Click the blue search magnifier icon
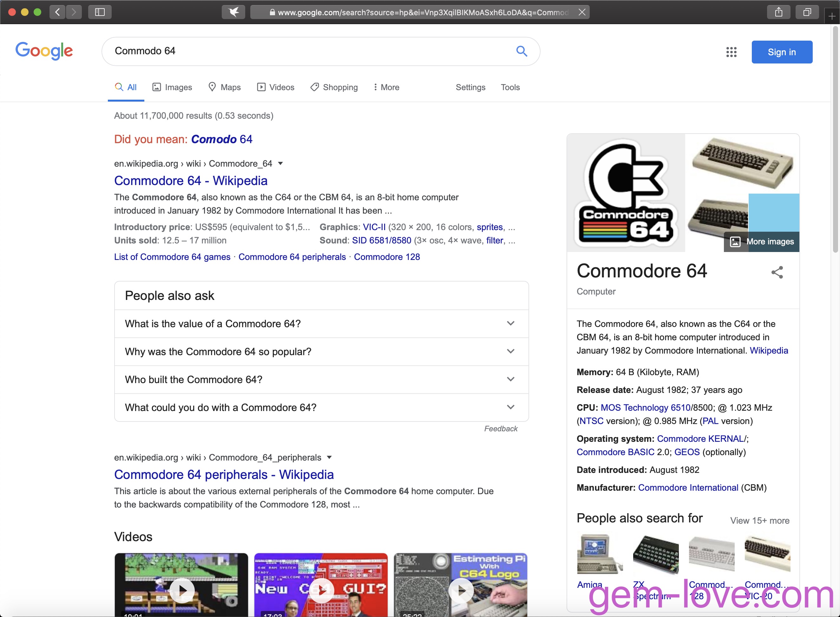 pos(522,51)
